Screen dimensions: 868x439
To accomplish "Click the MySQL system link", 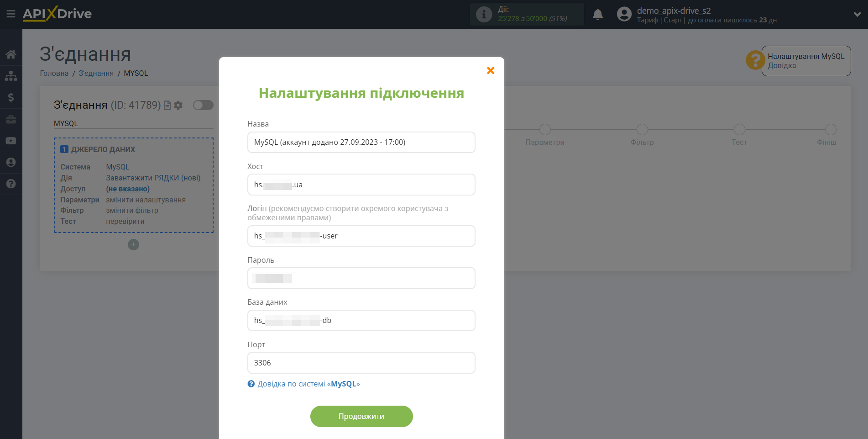I will click(118, 167).
